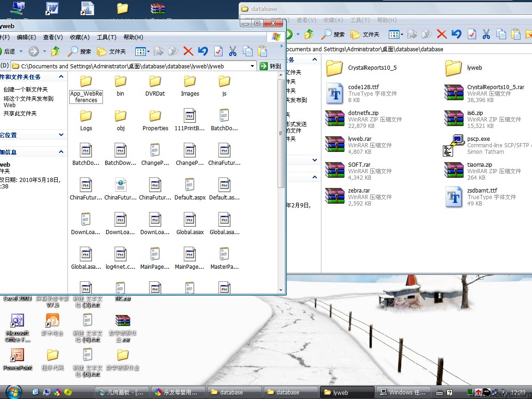Click the Undo icon in lyweb toolbar
This screenshot has width=532, height=399.
tap(203, 51)
